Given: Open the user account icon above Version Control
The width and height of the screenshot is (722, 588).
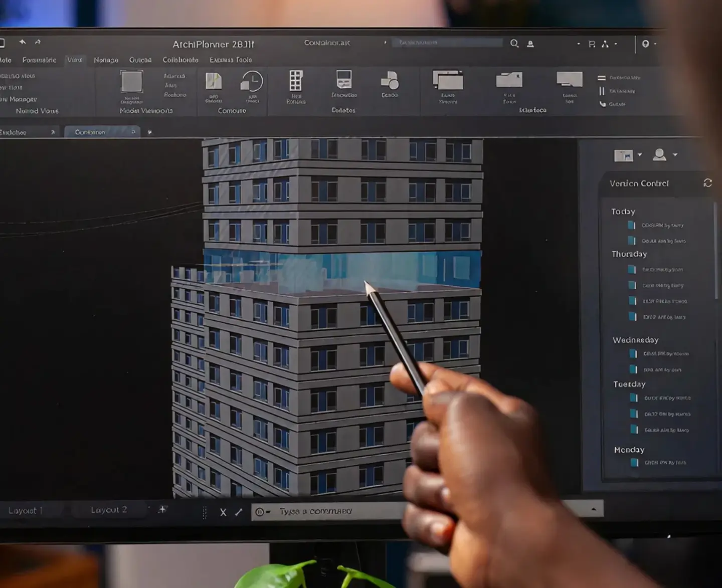Looking at the screenshot, I should click(x=660, y=154).
